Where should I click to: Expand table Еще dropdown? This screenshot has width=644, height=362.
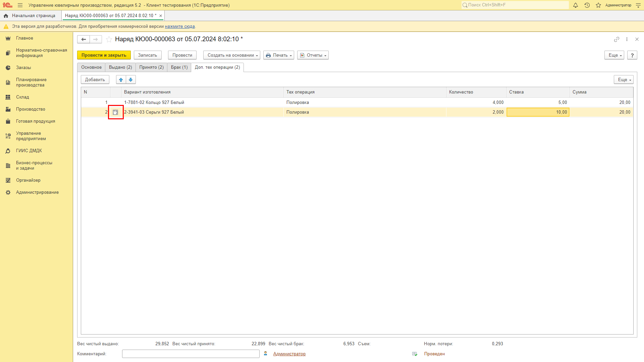[x=624, y=80]
